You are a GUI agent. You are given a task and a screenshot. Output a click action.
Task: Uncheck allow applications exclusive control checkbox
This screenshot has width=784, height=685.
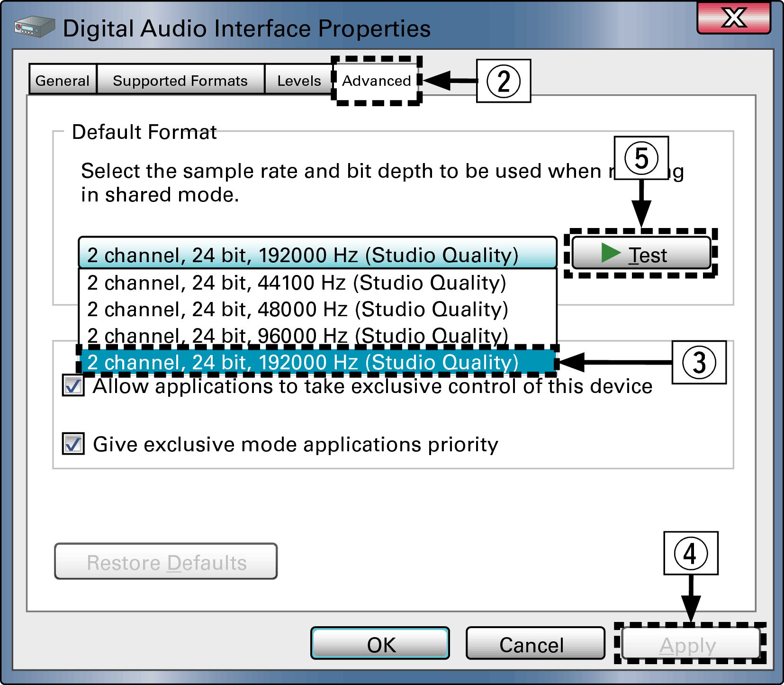(73, 386)
